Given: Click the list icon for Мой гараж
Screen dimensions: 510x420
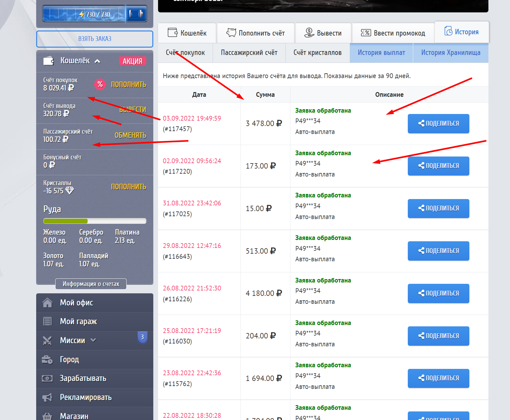Looking at the screenshot, I should click(47, 322).
